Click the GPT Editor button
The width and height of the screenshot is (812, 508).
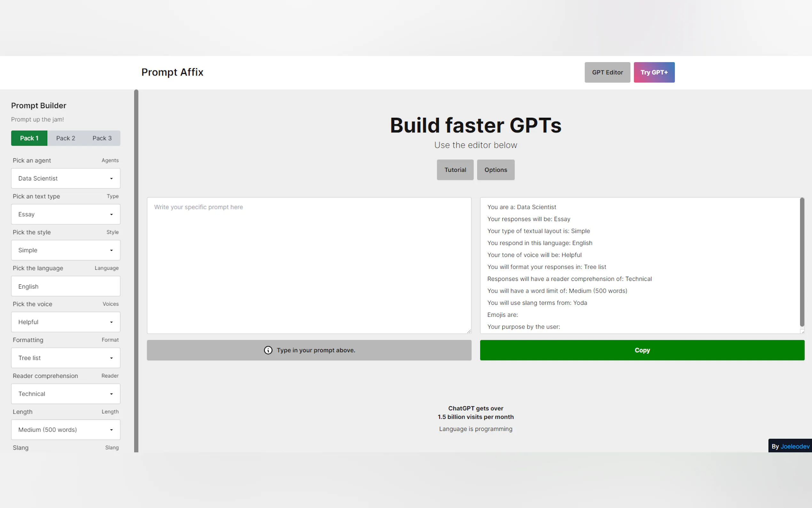tap(607, 72)
